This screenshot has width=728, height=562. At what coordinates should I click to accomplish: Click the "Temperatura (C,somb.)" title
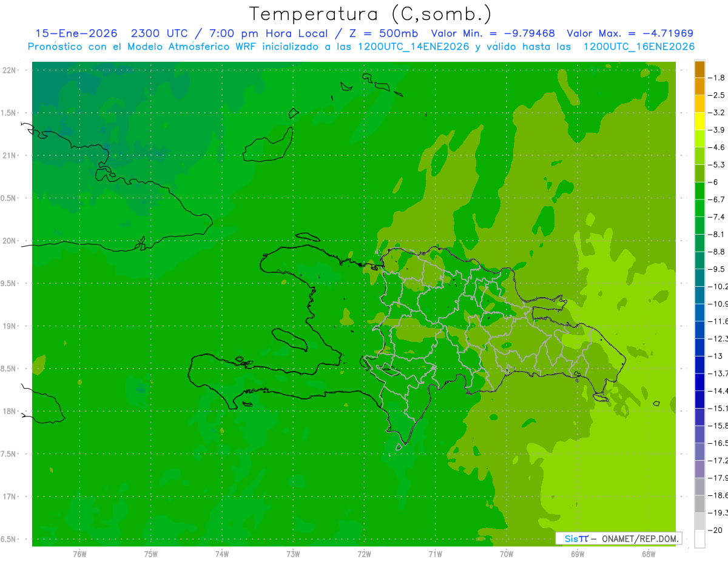371,13
